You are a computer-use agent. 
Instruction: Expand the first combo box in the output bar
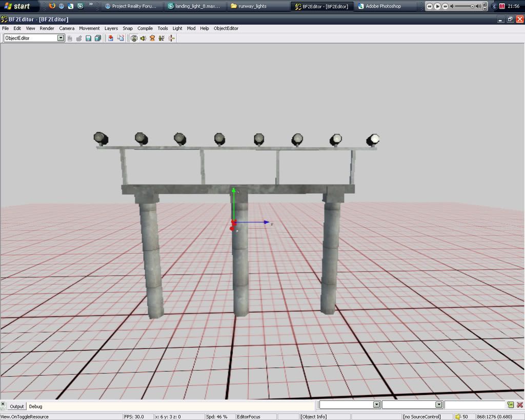click(376, 405)
